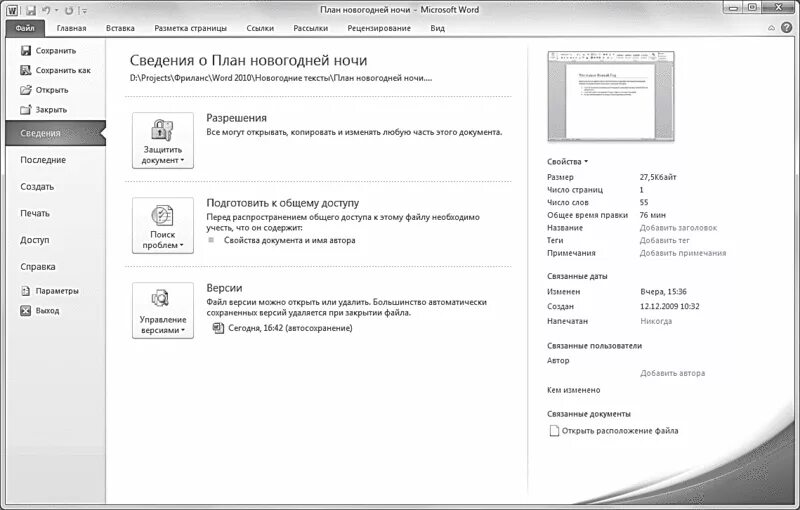Image resolution: width=800 pixels, height=510 pixels.
Task: Click the 27,5Кбайт size value
Action: pyautogui.click(x=658, y=177)
